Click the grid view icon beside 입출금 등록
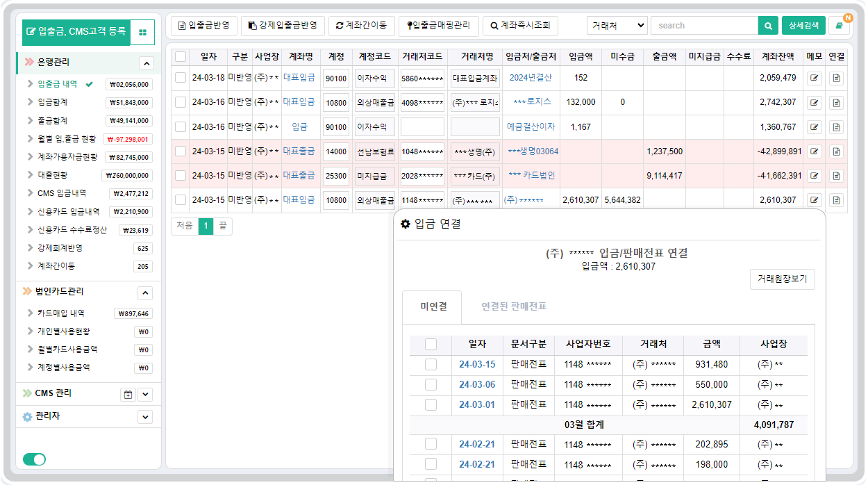The height and width of the screenshot is (485, 868). click(x=142, y=33)
